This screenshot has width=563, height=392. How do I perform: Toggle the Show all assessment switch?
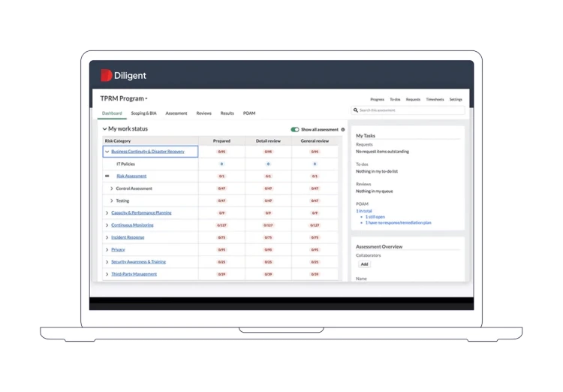pyautogui.click(x=295, y=130)
